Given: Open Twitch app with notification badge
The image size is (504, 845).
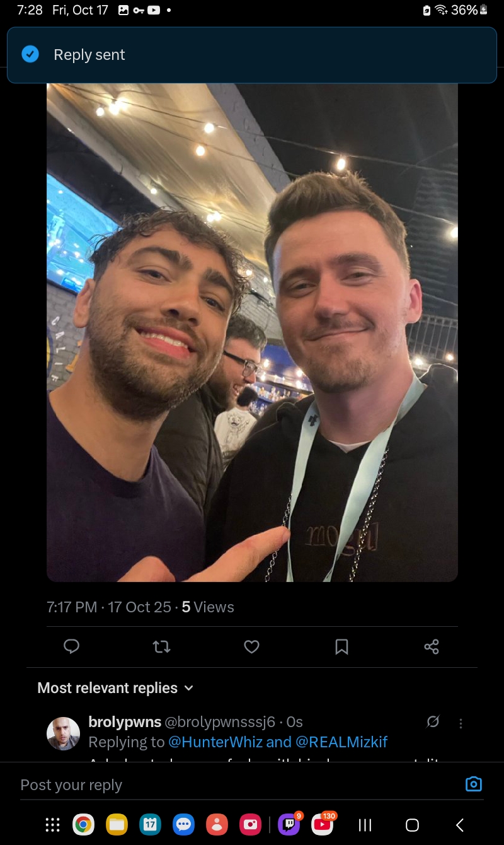Looking at the screenshot, I should pos(289,824).
